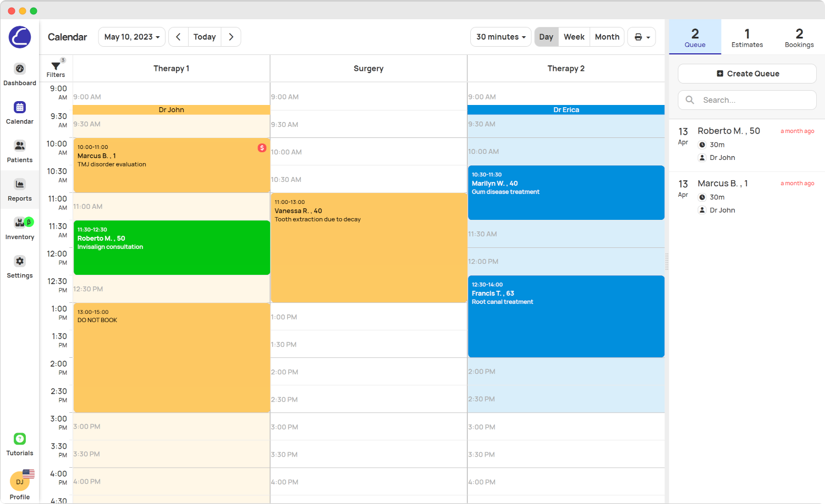
Task: Click the 2:30 PM slot in Therapy 2
Action: (566, 399)
